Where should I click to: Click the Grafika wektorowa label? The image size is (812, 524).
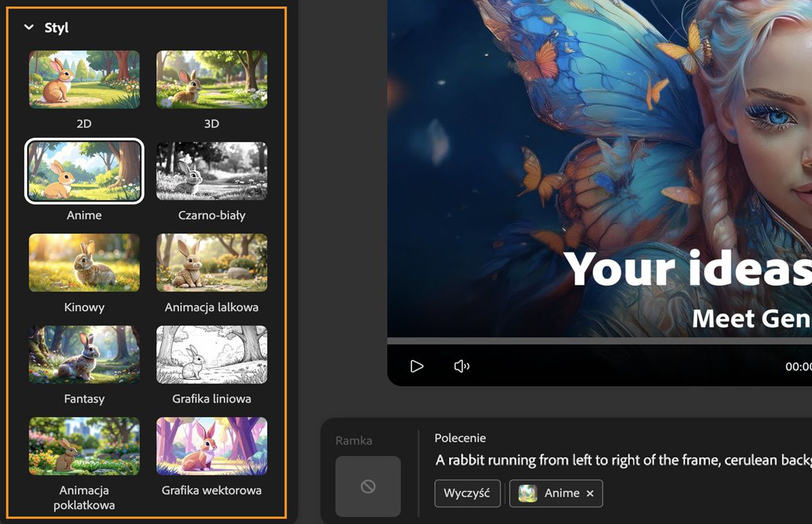[x=212, y=490]
